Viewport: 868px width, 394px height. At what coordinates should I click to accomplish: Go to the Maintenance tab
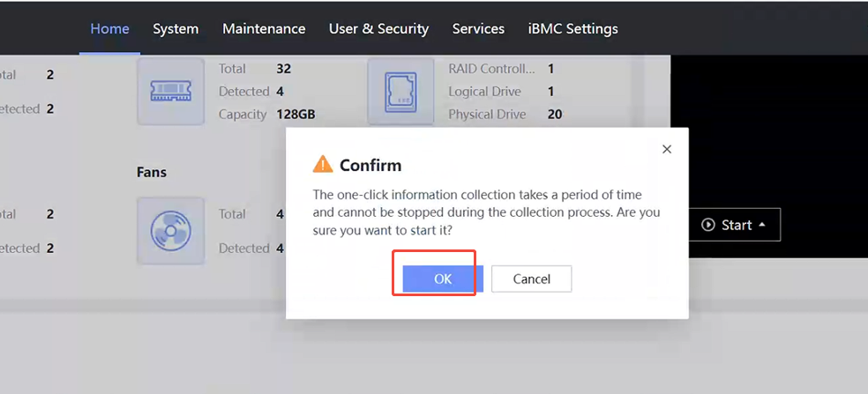click(x=264, y=28)
